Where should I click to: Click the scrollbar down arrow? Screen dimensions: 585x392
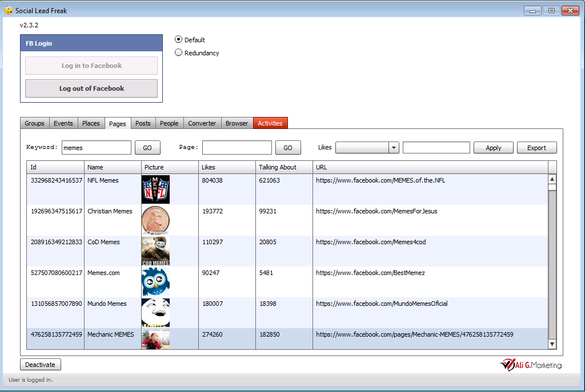[552, 344]
